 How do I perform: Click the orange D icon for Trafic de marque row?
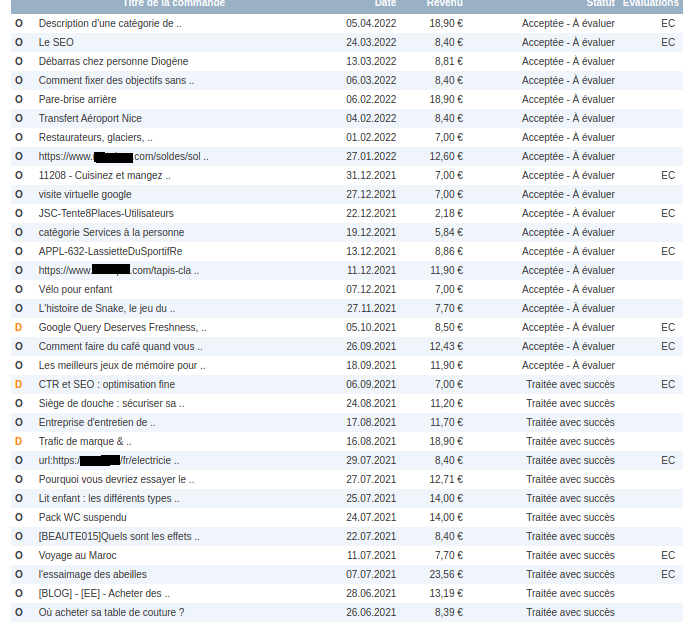coord(18,441)
